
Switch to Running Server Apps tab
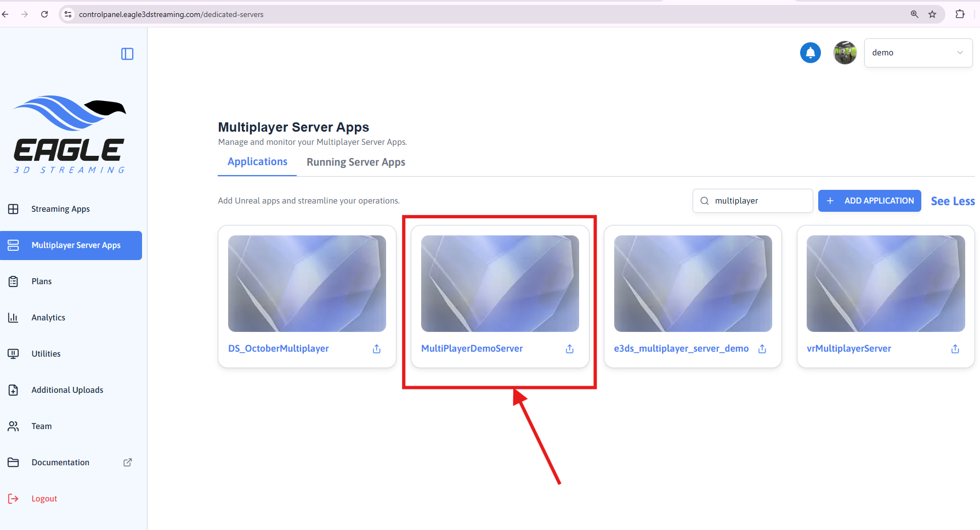pyautogui.click(x=355, y=162)
